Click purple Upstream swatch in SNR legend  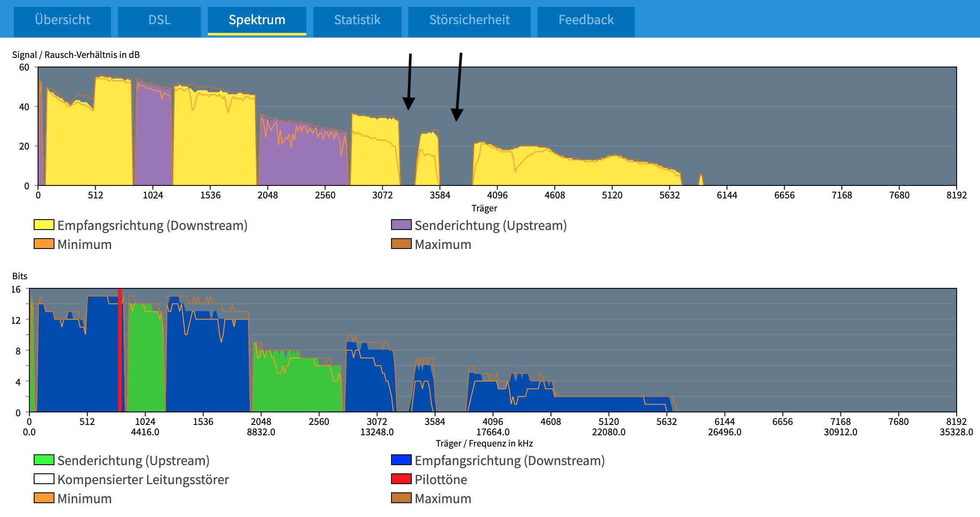(401, 225)
